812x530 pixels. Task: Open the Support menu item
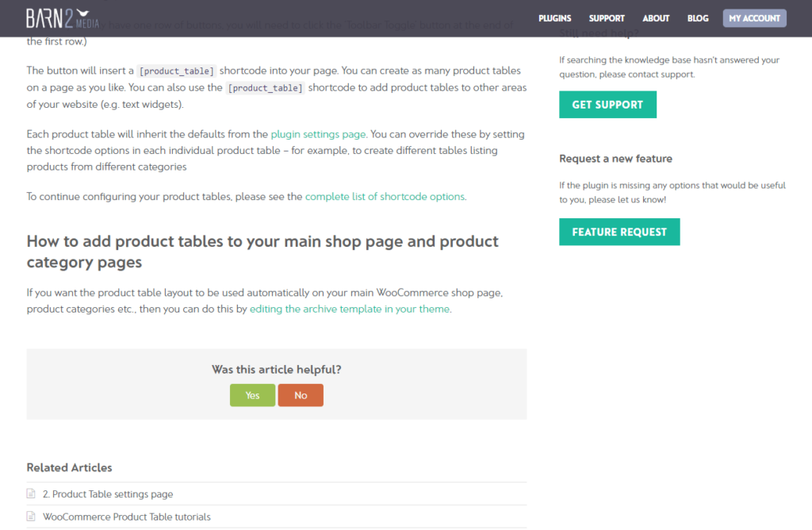[607, 18]
